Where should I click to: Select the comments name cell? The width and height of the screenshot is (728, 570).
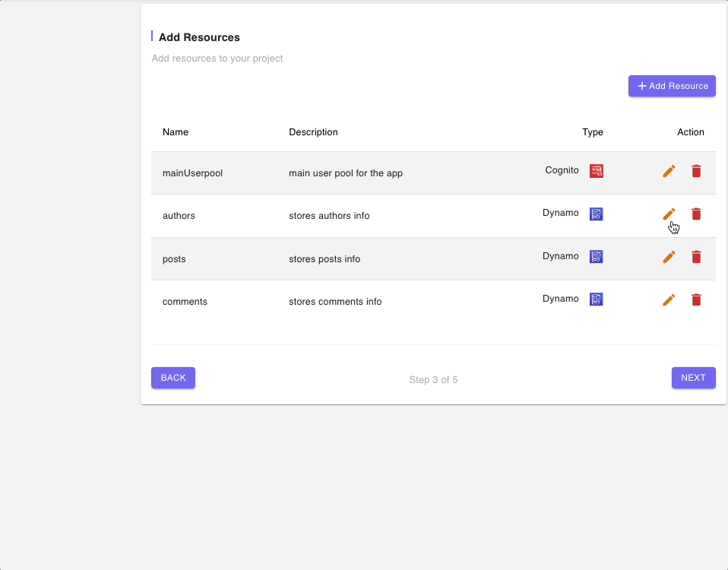coord(185,302)
